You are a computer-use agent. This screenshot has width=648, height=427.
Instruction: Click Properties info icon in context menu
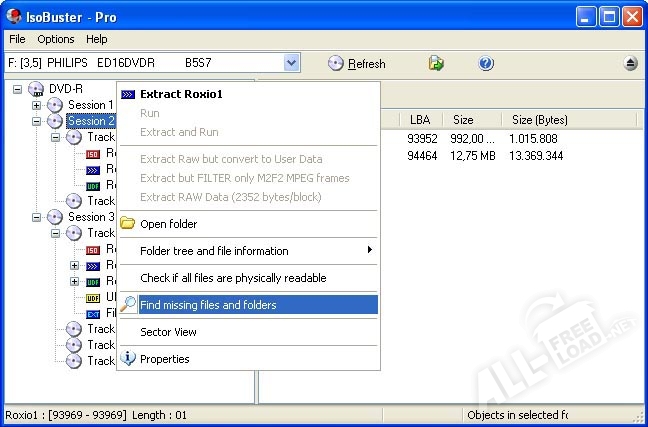click(128, 359)
